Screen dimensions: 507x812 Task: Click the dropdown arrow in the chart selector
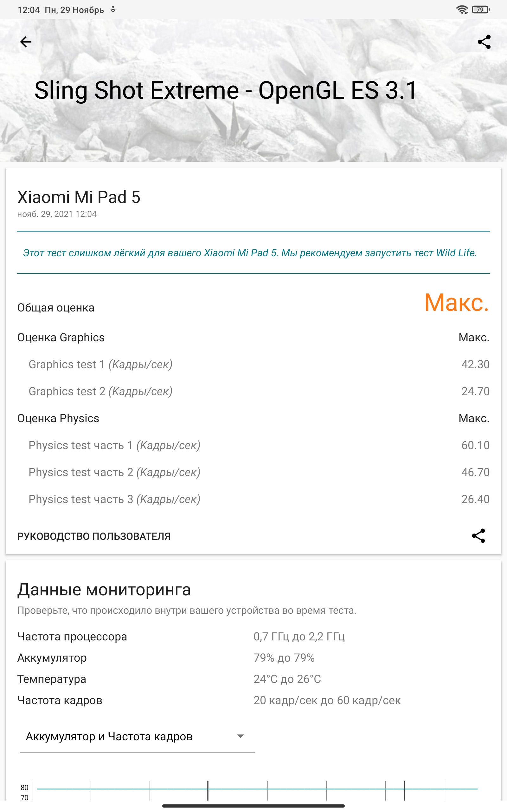click(240, 736)
